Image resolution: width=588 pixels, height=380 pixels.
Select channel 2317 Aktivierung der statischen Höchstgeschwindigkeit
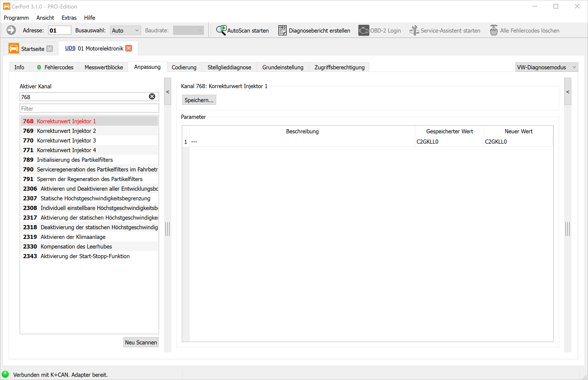(x=89, y=217)
